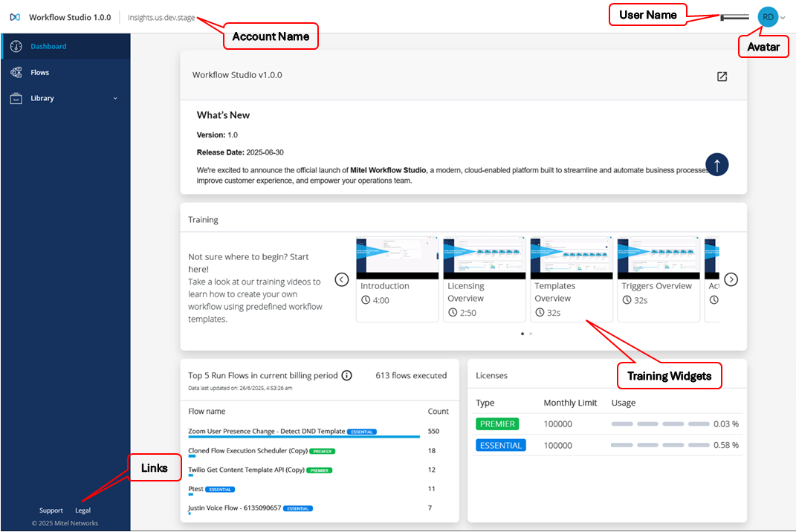
Task: Open the Dashboard icon in the sidebar
Action: coord(16,46)
